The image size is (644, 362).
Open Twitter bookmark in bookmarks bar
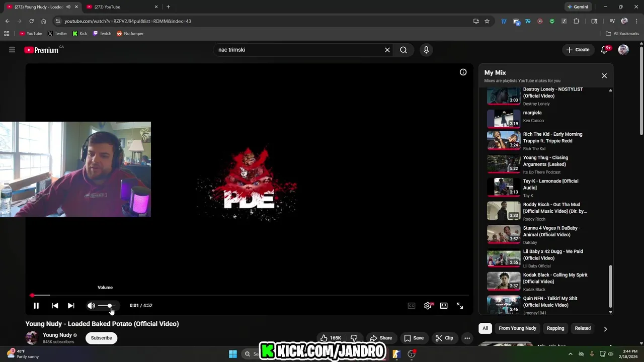pos(57,34)
